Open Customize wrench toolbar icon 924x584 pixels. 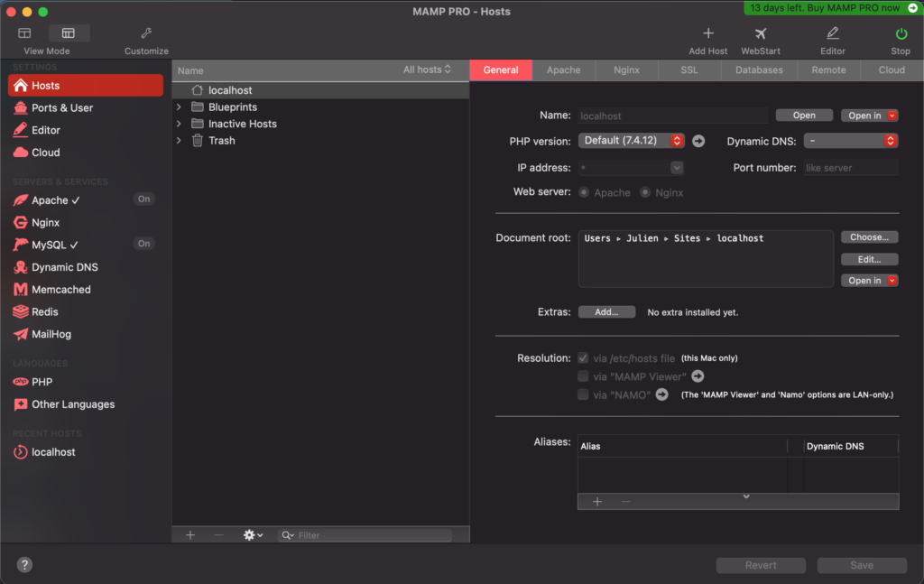146,33
